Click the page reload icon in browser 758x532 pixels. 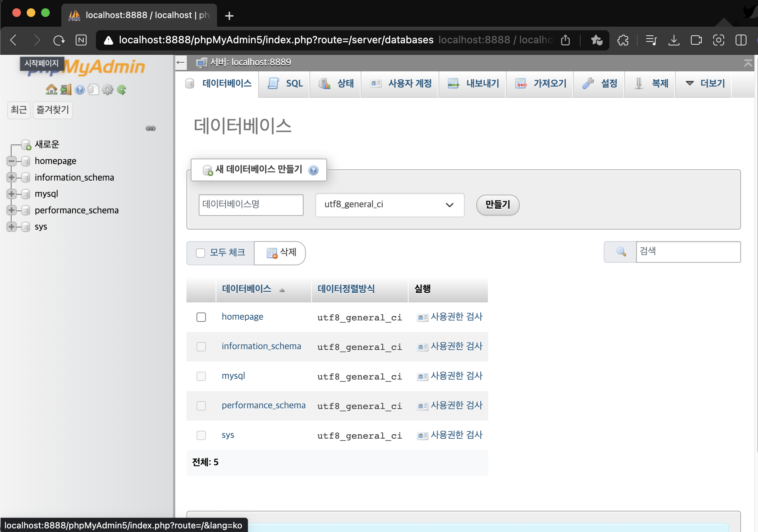[59, 40]
